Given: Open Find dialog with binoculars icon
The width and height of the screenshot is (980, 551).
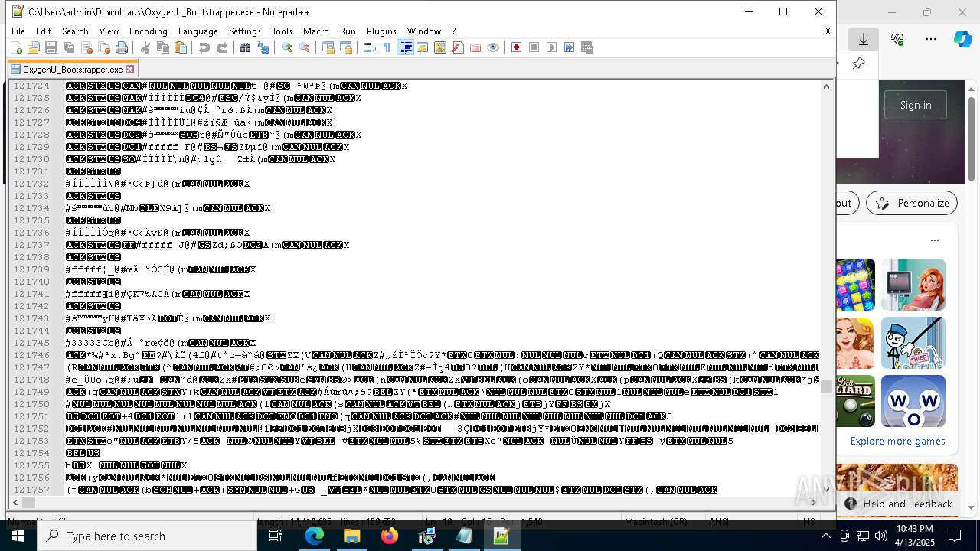Looking at the screenshot, I should [246, 47].
